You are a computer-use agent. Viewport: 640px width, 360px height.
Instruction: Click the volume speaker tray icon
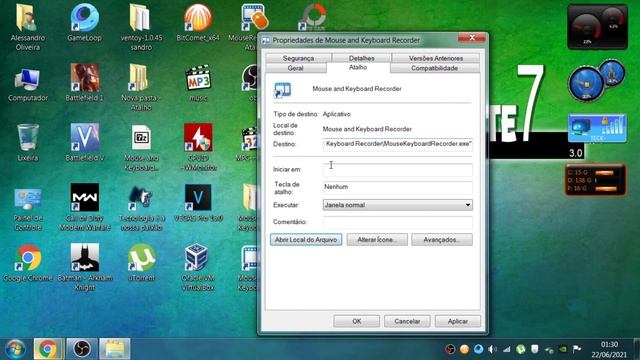492,349
